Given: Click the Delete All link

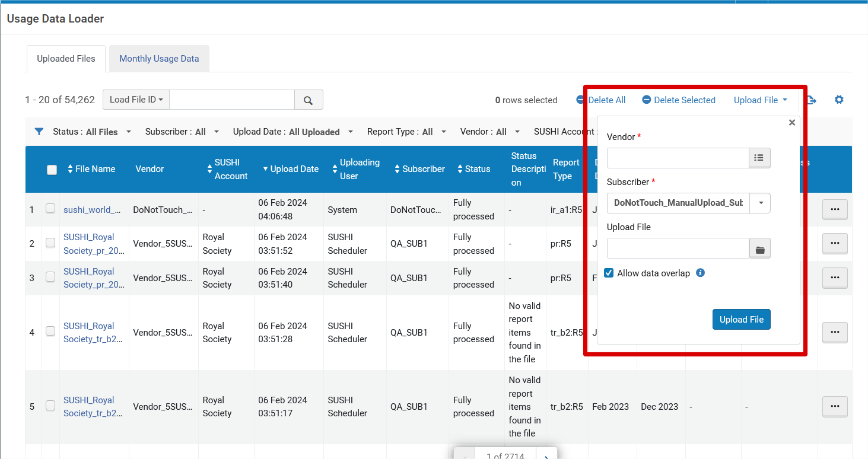Looking at the screenshot, I should tap(601, 100).
